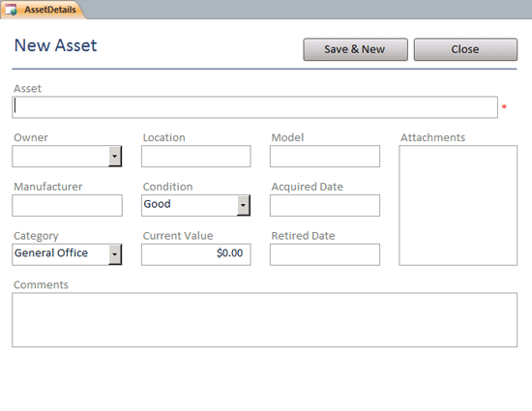Click the Close button
This screenshot has width=532, height=411.
click(x=465, y=49)
